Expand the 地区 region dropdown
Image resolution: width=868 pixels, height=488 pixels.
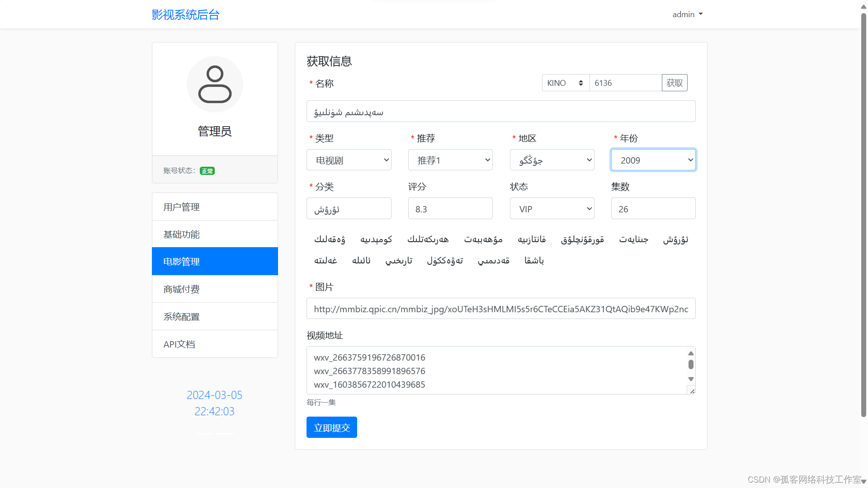[x=552, y=160]
